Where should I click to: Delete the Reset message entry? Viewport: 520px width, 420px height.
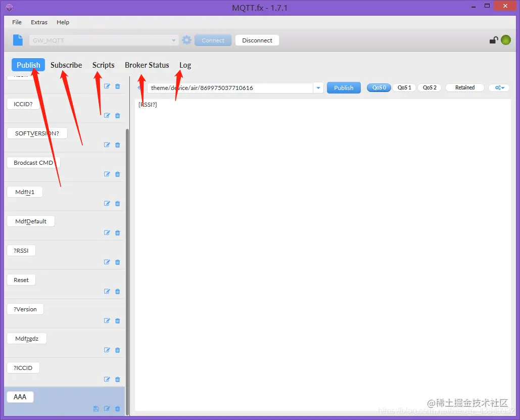click(117, 291)
